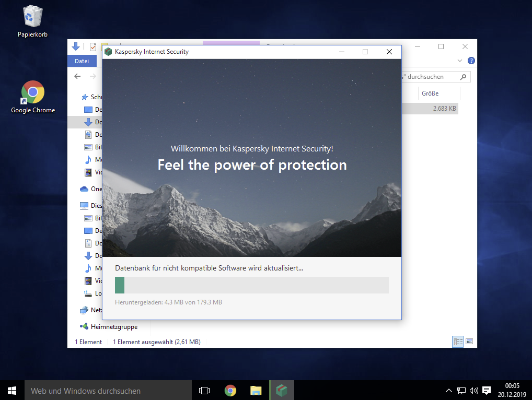Image resolution: width=532 pixels, height=400 pixels.
Task: Select the Bilder folder under Dieser PC
Action: (x=93, y=218)
